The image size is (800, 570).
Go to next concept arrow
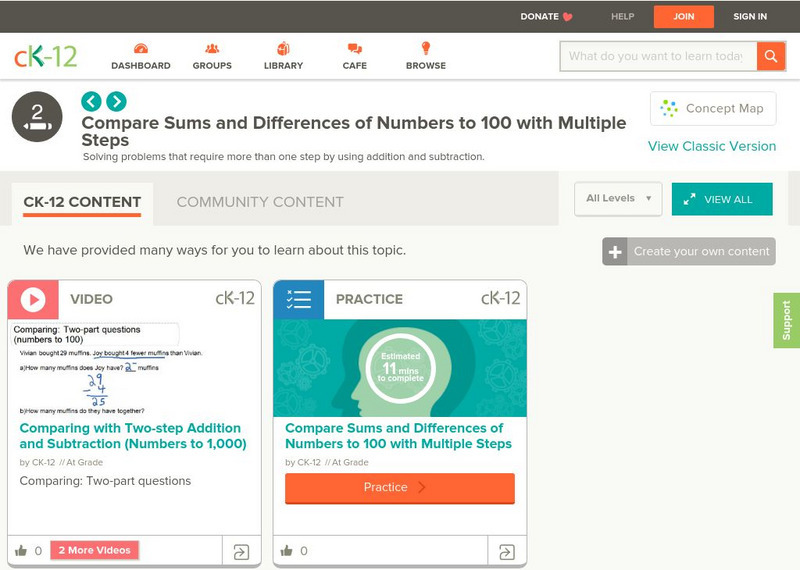click(x=116, y=102)
